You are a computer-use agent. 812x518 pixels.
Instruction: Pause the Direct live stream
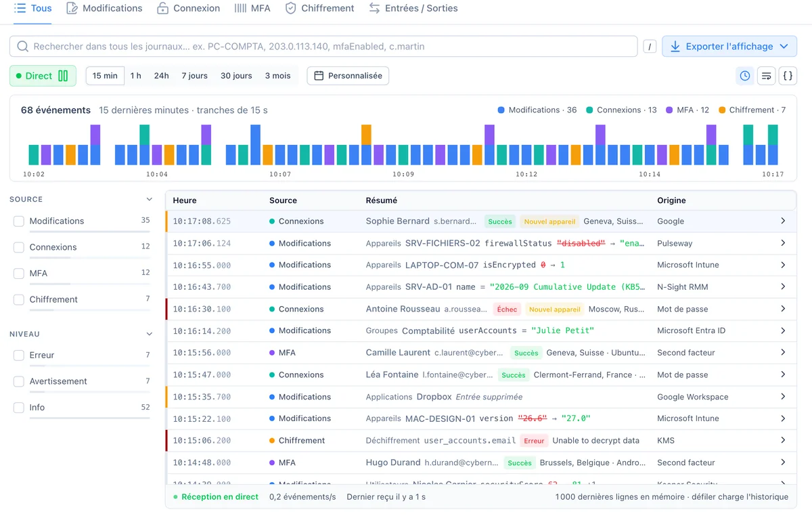coord(43,76)
